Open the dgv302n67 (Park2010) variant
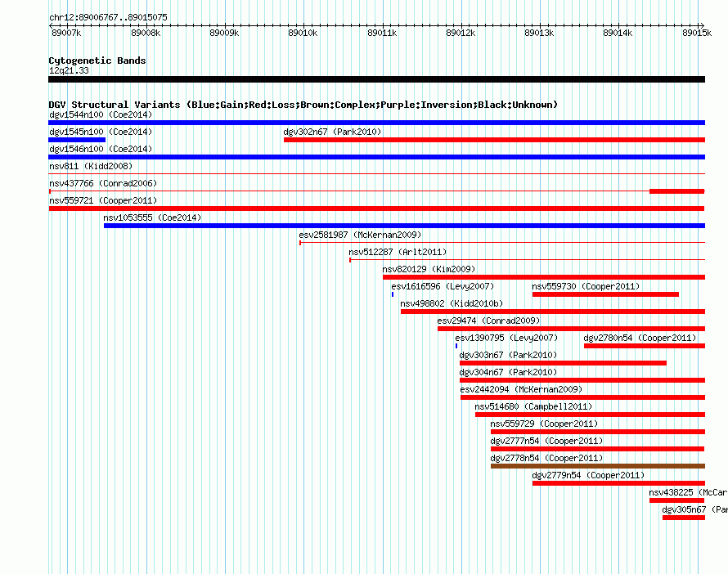Screen dimensions: 728x574 332,132
